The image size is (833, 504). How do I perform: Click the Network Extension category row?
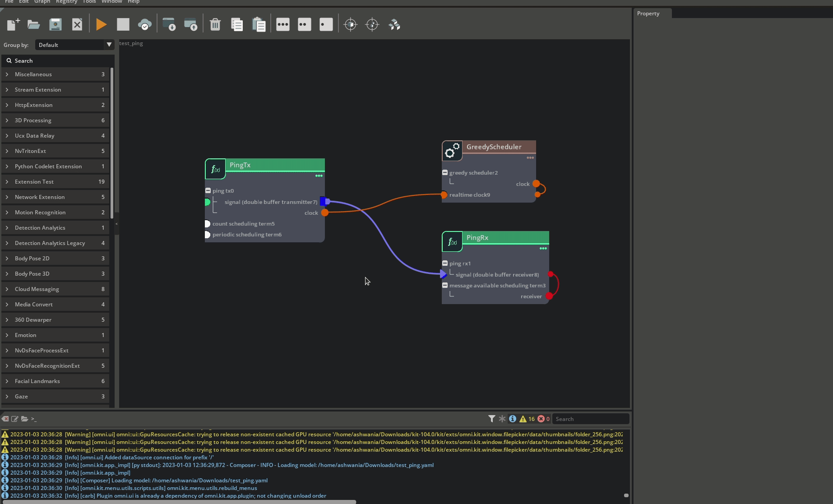pyautogui.click(x=56, y=197)
